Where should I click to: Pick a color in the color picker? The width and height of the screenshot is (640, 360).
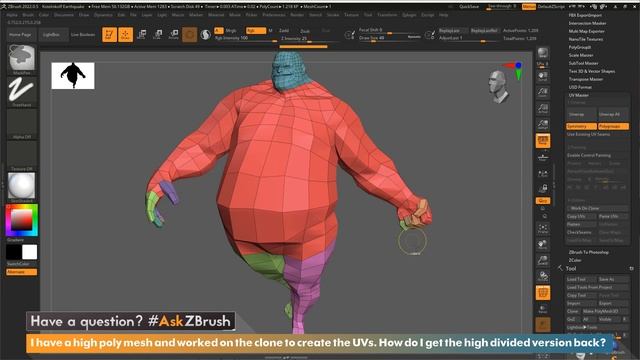pyautogui.click(x=22, y=220)
